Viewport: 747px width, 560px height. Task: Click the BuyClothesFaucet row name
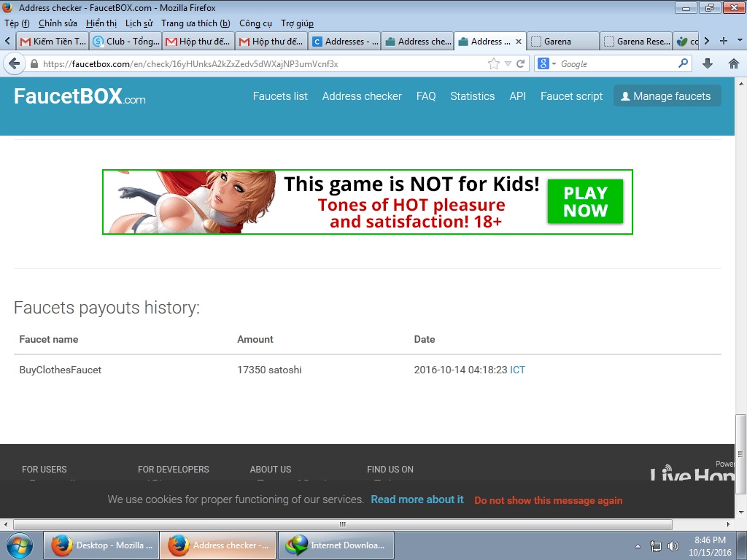(60, 370)
